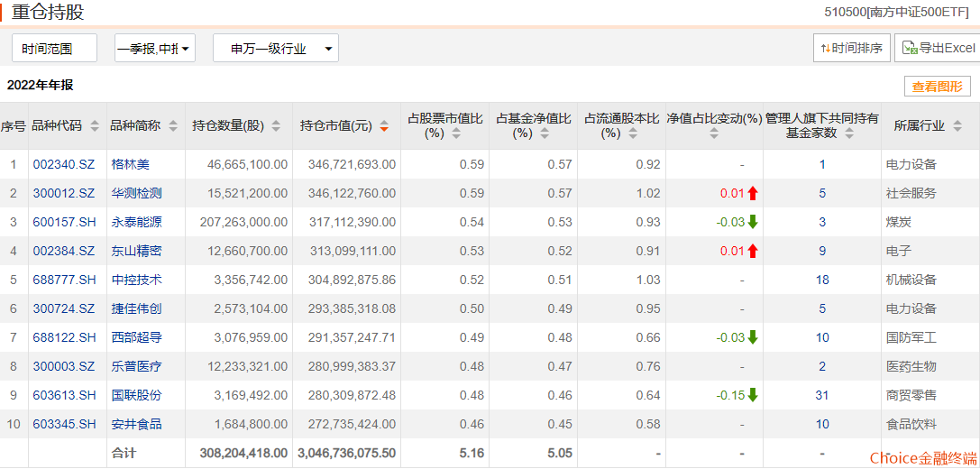The width and height of the screenshot is (980, 469).
Task: Click 查看图形 to view chart
Action: tap(938, 87)
